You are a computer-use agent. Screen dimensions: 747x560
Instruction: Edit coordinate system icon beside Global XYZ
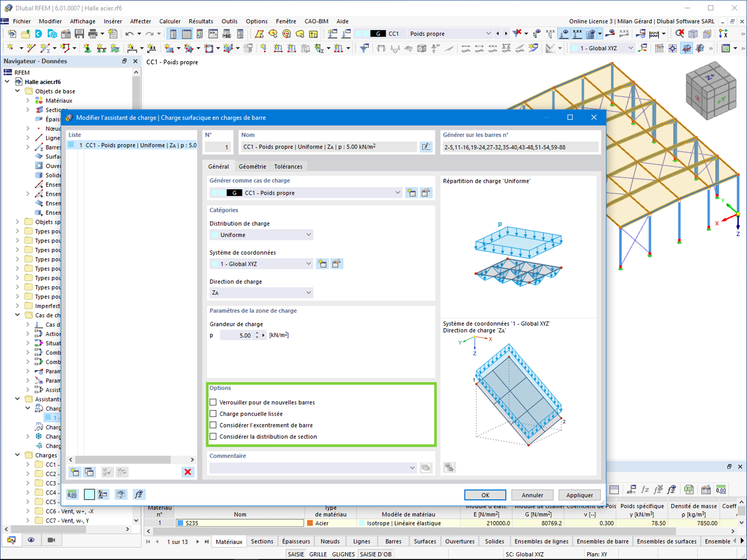(x=336, y=264)
